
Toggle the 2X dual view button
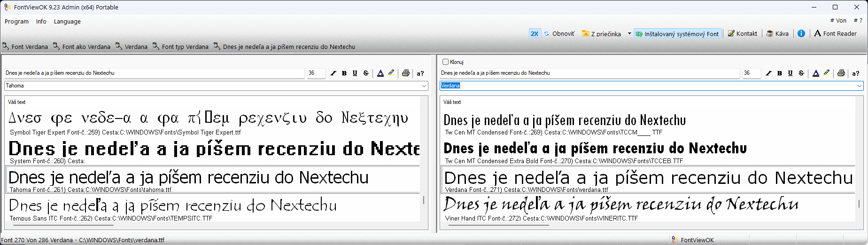point(535,33)
